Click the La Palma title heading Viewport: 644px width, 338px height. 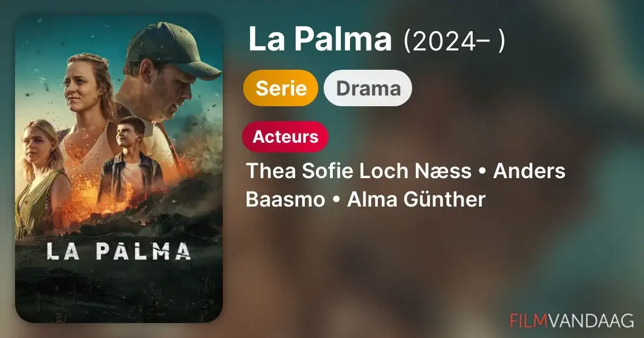point(320,41)
